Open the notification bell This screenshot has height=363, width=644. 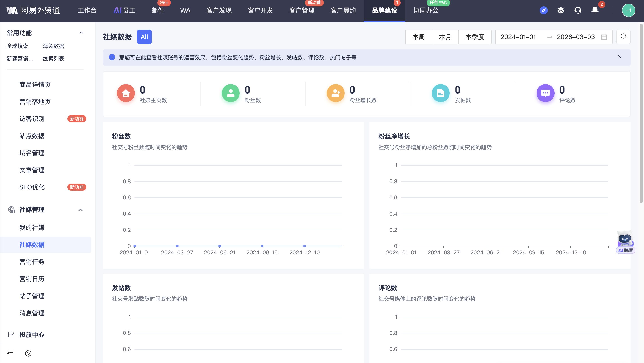point(595,10)
